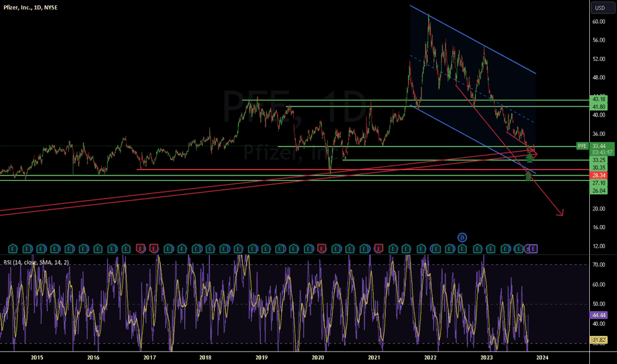Click the leftmost green earnings E marker
The height and width of the screenshot is (364, 617).
click(13, 249)
